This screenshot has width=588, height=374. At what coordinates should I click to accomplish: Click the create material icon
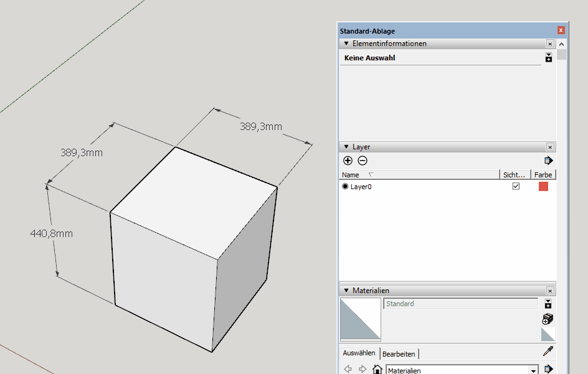(548, 319)
